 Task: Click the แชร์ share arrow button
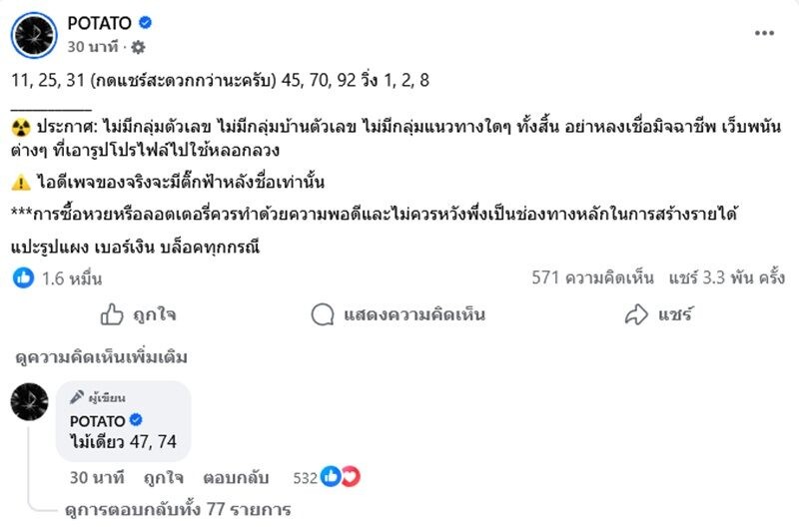point(658,314)
